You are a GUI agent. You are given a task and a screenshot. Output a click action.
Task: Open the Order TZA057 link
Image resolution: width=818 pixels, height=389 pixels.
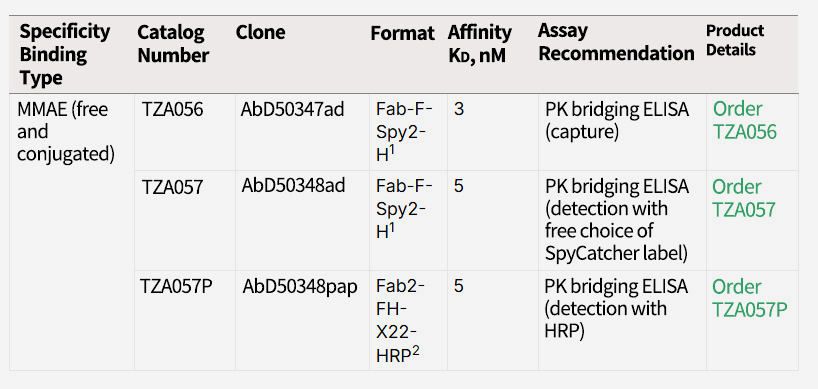(x=743, y=198)
